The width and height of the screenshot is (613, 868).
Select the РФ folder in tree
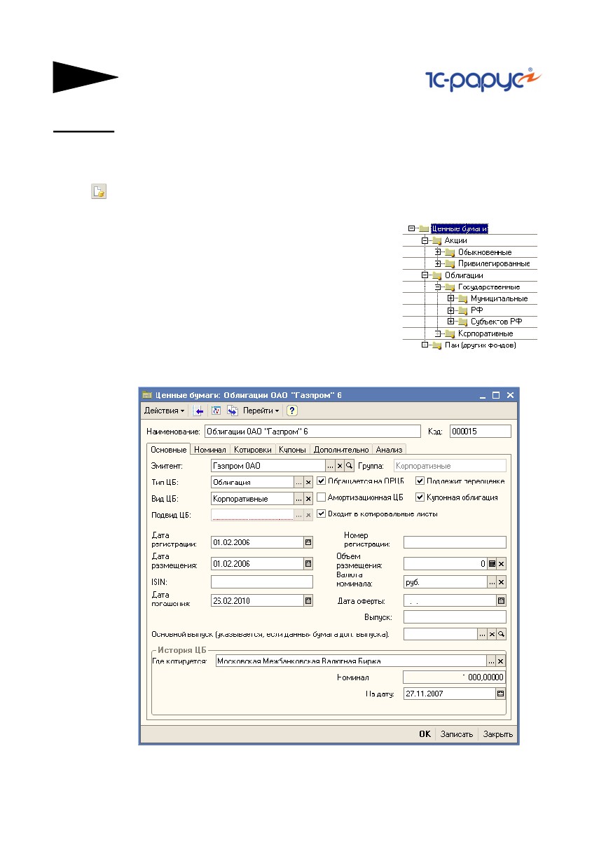coord(477,310)
